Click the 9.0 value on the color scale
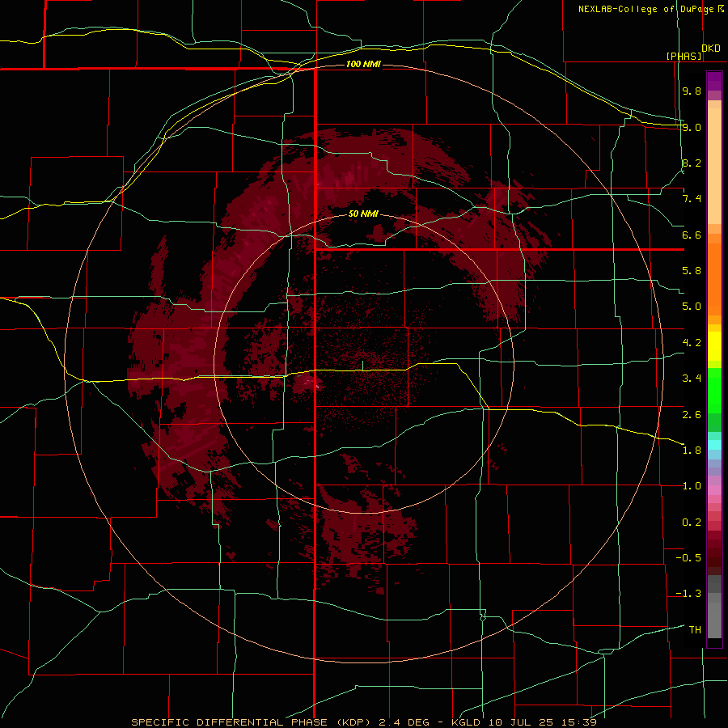 [692, 127]
